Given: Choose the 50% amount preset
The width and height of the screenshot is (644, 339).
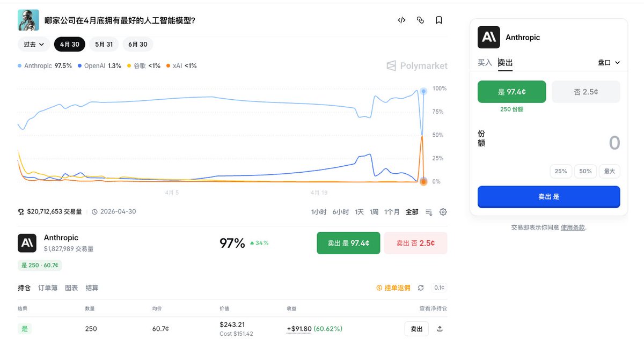Looking at the screenshot, I should click(x=586, y=171).
